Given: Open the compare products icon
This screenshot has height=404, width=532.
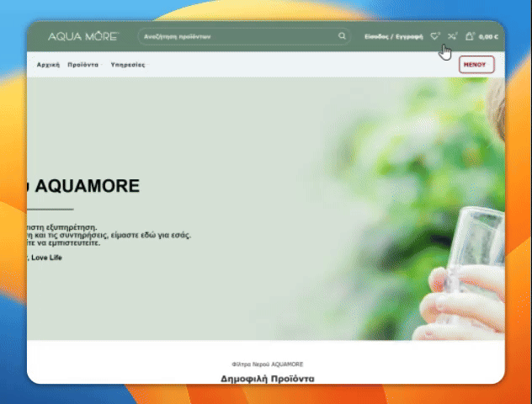Looking at the screenshot, I should (452, 36).
